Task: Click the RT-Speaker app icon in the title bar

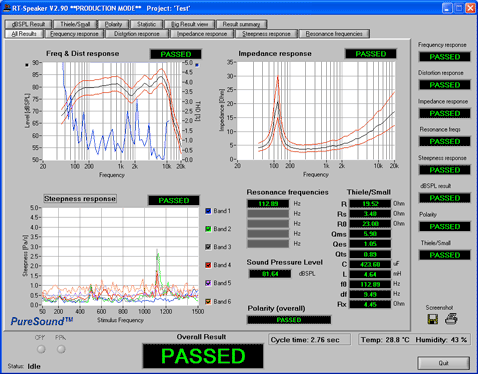Action: click(7, 8)
